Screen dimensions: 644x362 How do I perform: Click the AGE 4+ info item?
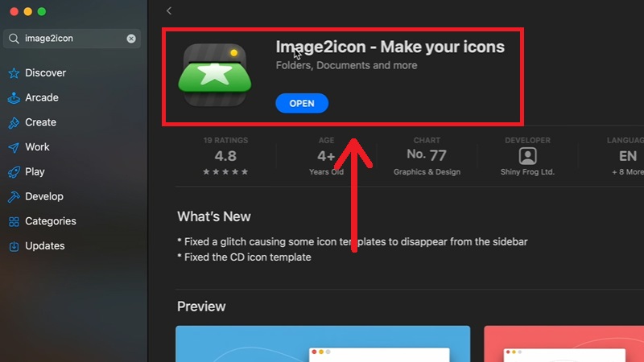(x=326, y=156)
